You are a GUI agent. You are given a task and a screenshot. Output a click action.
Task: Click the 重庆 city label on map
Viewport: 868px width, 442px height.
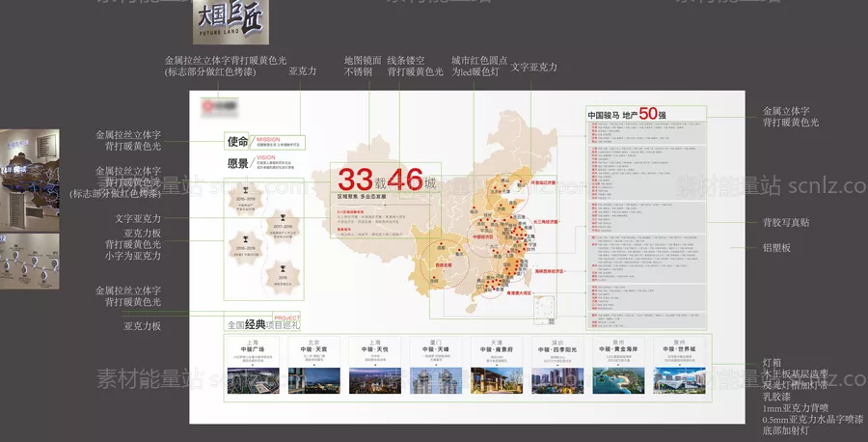click(x=458, y=254)
